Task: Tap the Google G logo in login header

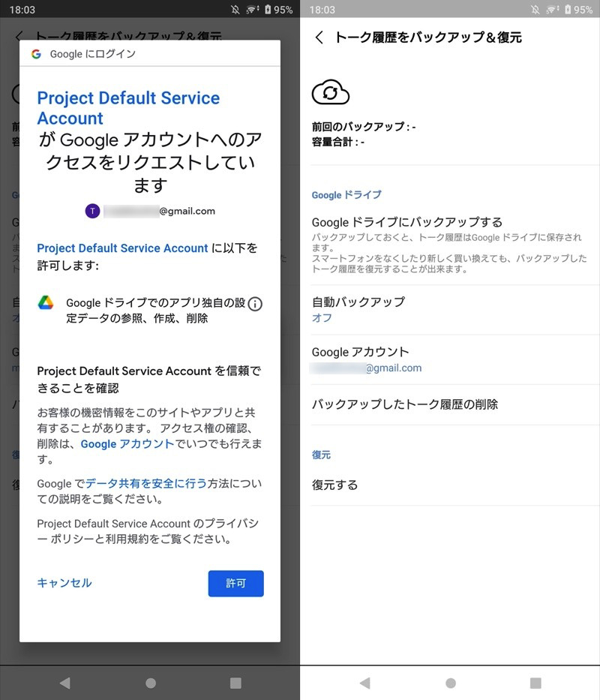Action: click(36, 54)
